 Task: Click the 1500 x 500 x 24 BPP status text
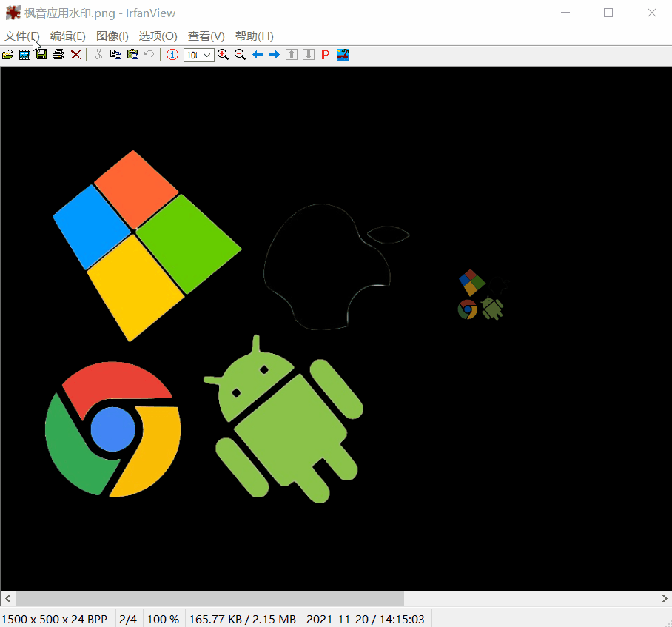tap(55, 620)
